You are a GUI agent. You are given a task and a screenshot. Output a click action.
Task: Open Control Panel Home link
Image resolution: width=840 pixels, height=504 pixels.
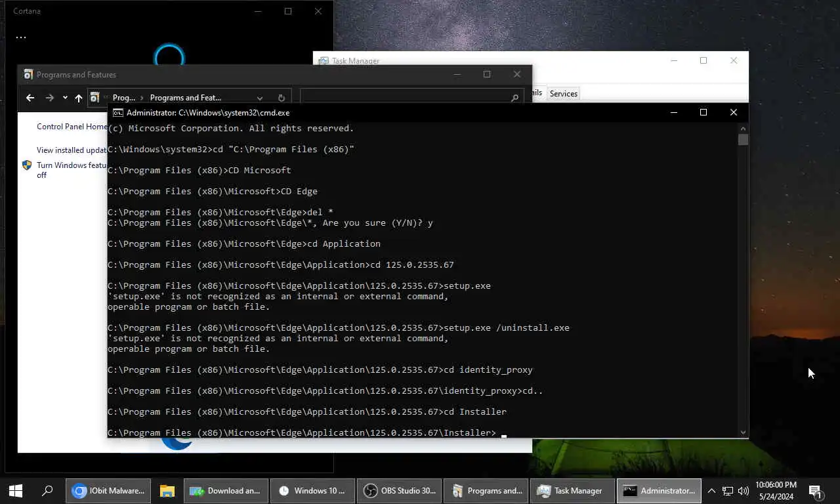[x=72, y=127]
